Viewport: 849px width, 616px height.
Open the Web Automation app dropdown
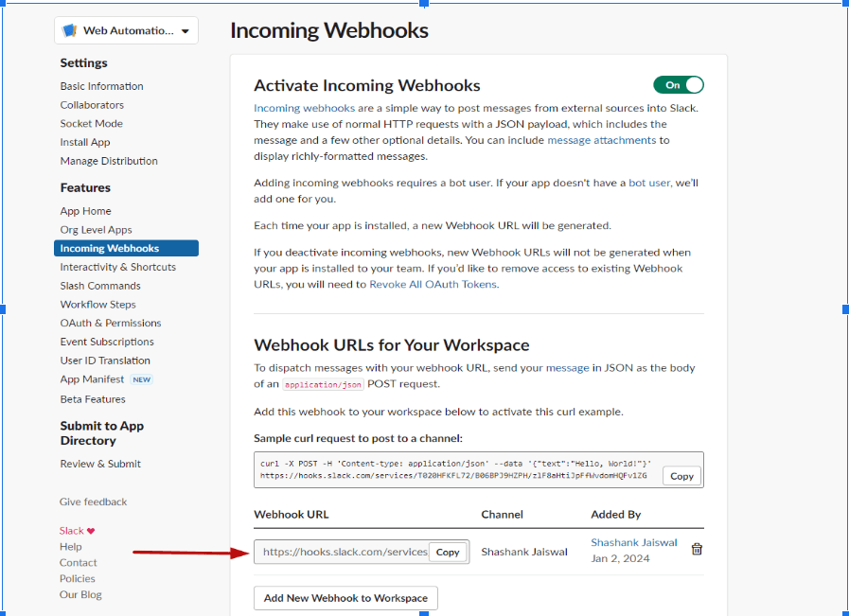click(x=126, y=30)
